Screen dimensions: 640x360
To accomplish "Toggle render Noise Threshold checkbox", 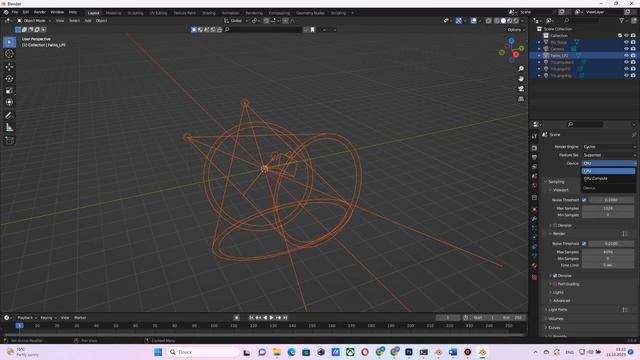I will click(x=584, y=244).
